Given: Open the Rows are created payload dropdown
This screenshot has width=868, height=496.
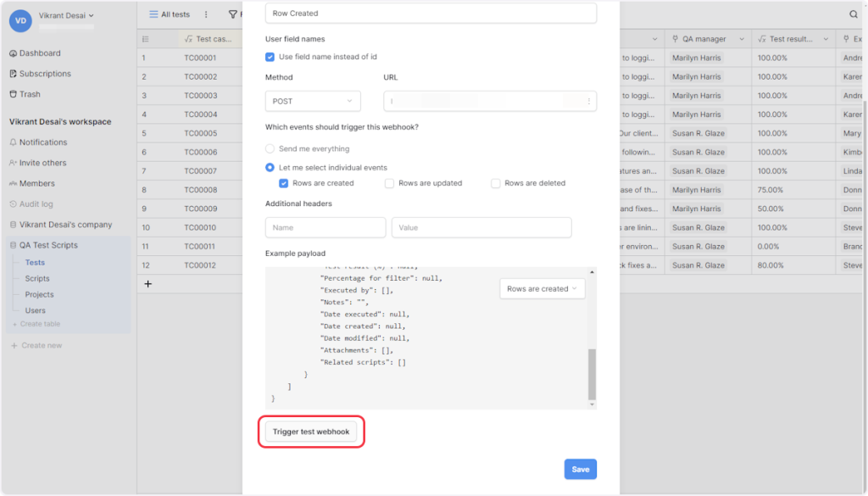Looking at the screenshot, I should (x=542, y=289).
